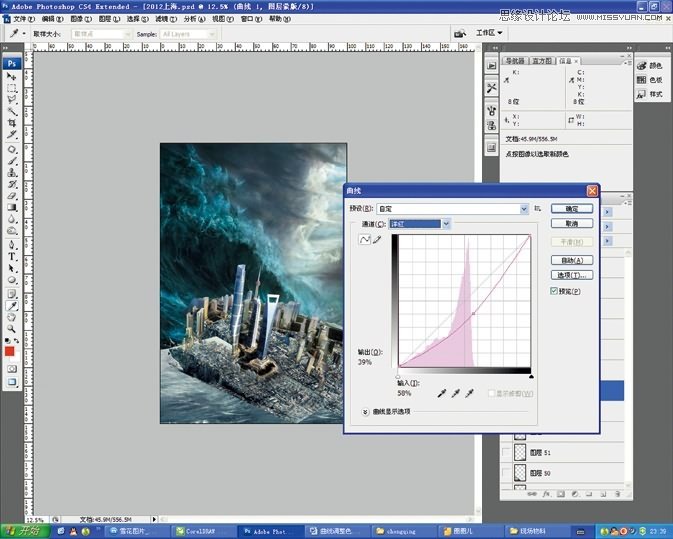This screenshot has height=539, width=673.
Task: Select the Zoom tool
Action: [x=12, y=329]
